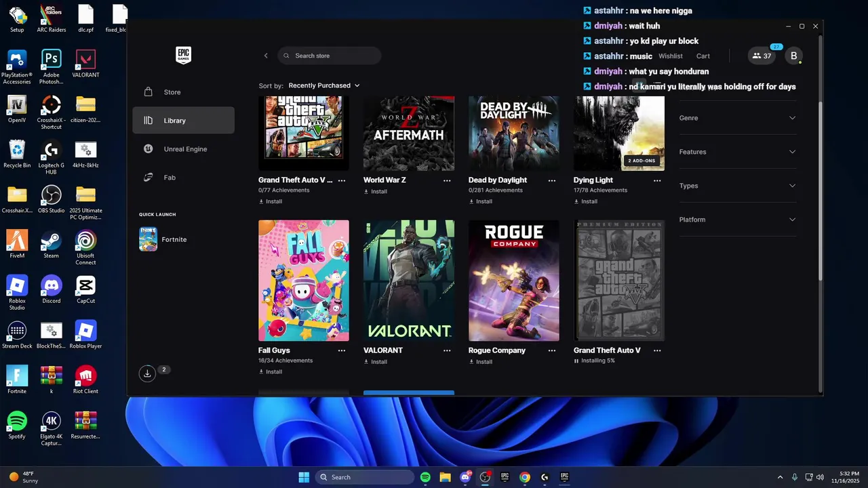868x488 pixels.
Task: Select the Riot Client desktop icon
Action: coord(85,380)
